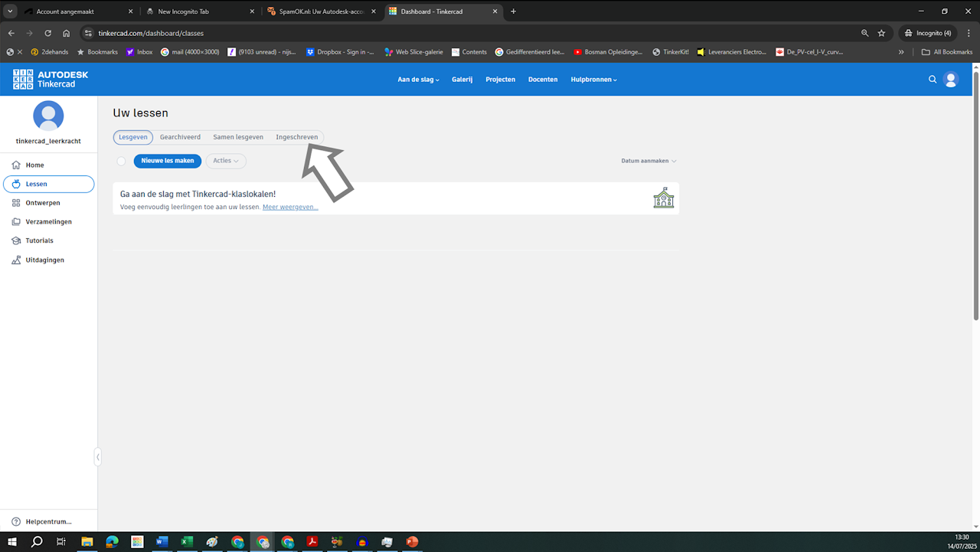Open the new tab plus button

pyautogui.click(x=513, y=11)
